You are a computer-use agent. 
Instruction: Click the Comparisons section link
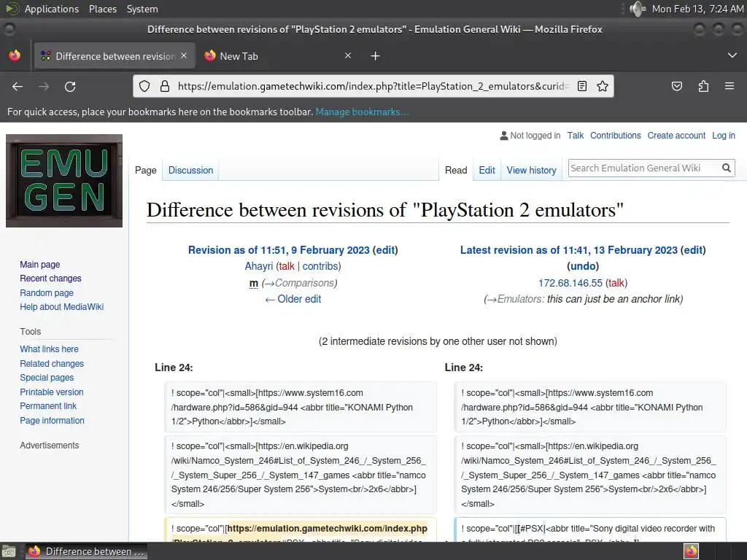[x=299, y=283]
